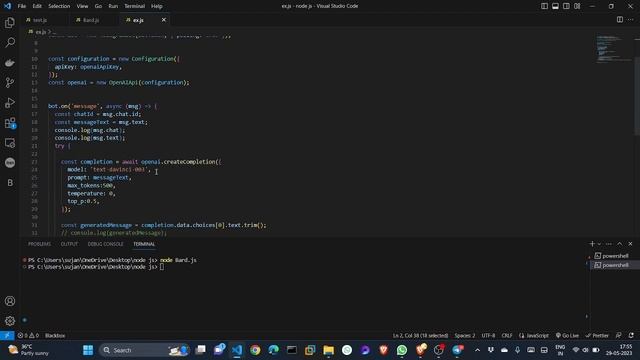The width and height of the screenshot is (640, 360).
Task: Open the Terminal menu
Action: point(135,6)
